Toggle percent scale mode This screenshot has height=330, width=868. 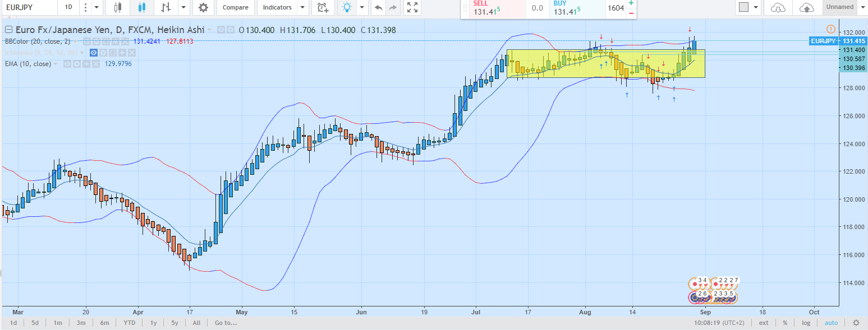click(x=785, y=323)
